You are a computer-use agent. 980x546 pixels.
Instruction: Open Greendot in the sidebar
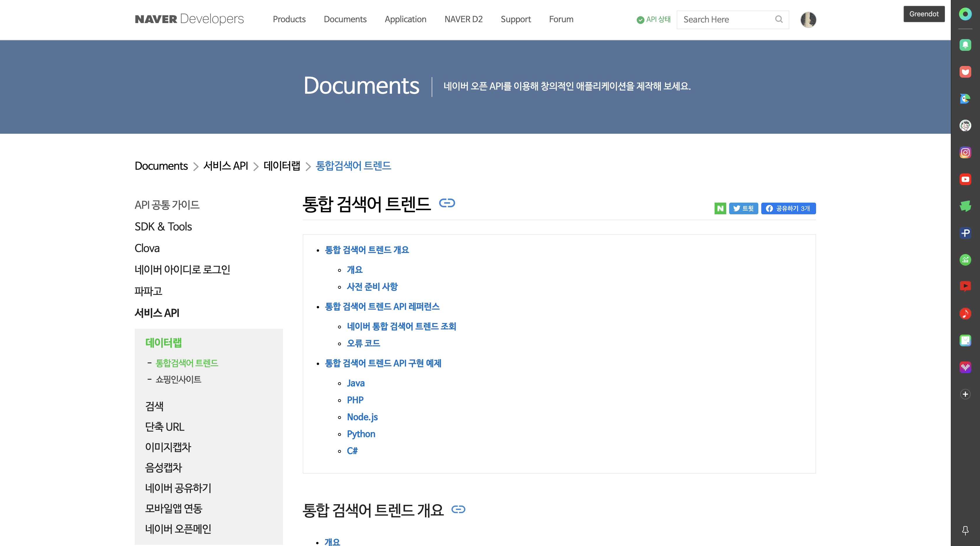tap(965, 14)
